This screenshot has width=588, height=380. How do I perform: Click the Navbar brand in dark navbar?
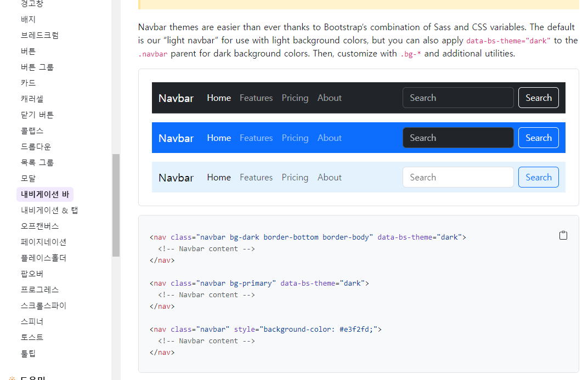coord(176,98)
